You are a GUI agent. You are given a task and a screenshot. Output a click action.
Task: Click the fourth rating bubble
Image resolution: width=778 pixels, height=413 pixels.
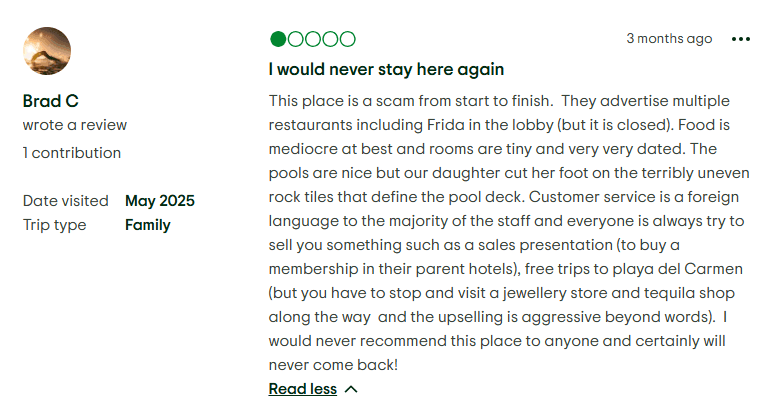pyautogui.click(x=330, y=39)
